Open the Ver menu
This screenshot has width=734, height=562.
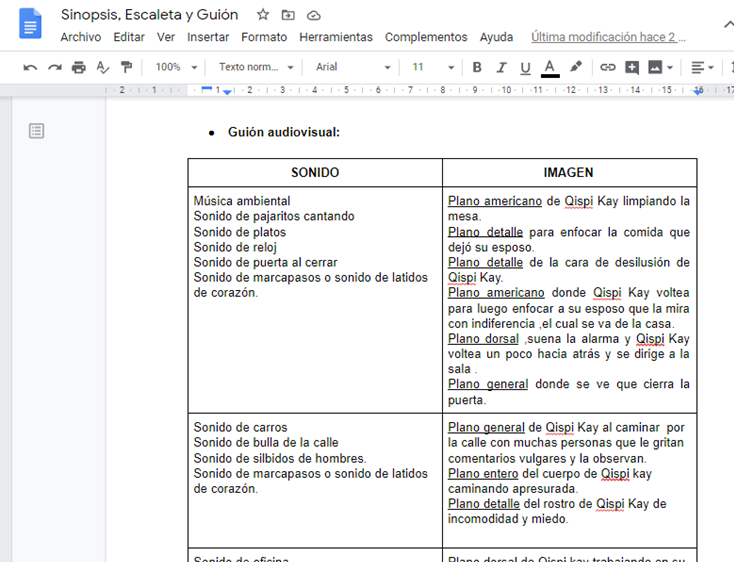point(166,37)
